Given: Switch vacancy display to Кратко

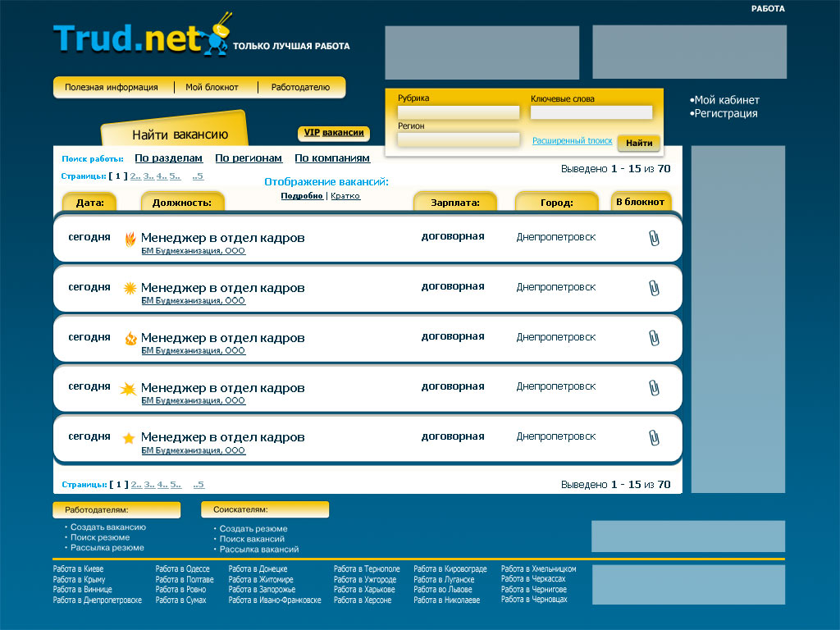Looking at the screenshot, I should click(345, 196).
